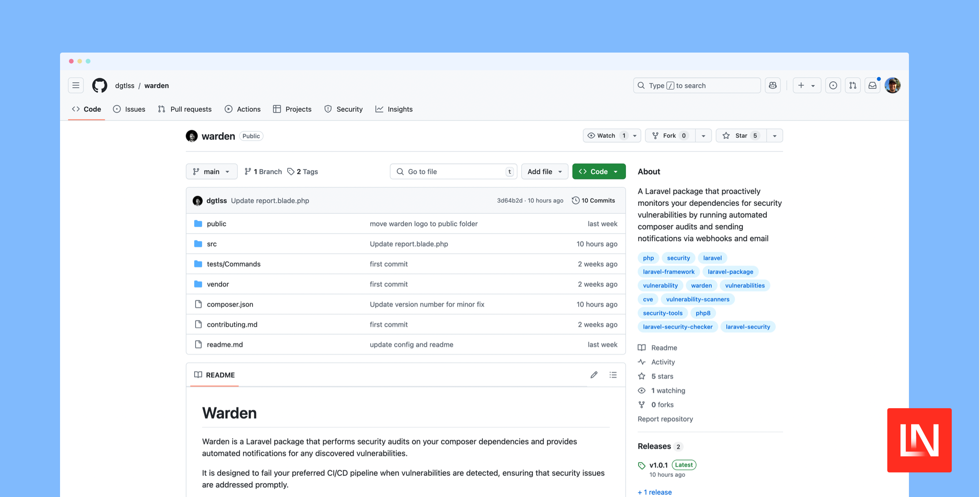The height and width of the screenshot is (497, 980).
Task: Click the Code tab icon
Action: coord(75,109)
